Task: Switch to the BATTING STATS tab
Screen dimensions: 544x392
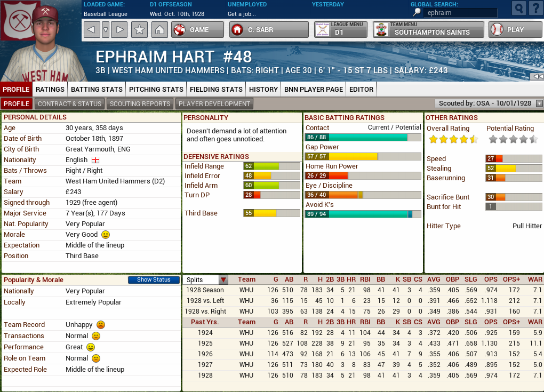Action: click(x=97, y=89)
